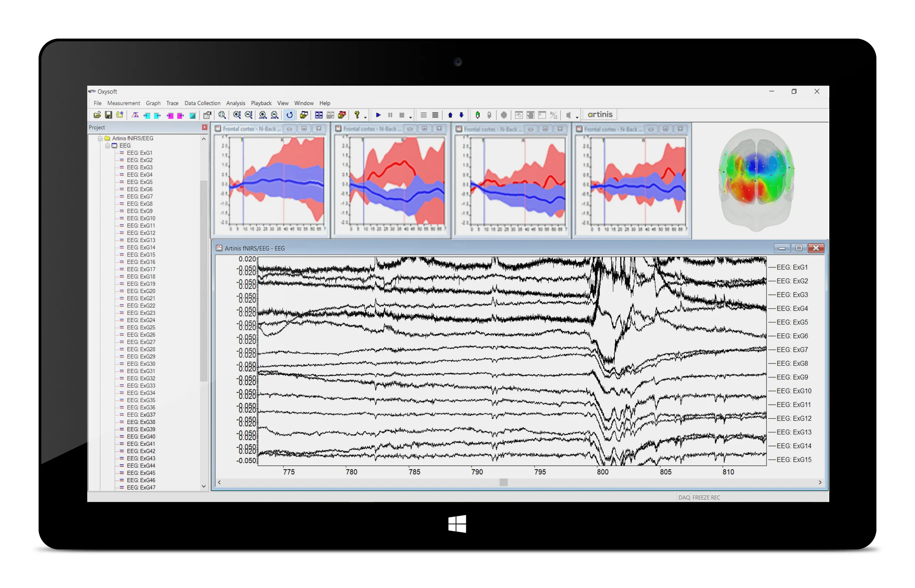Click the pause playback control
The image size is (915, 588).
(x=391, y=115)
